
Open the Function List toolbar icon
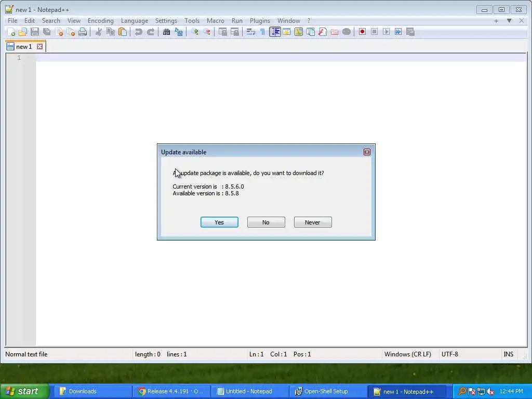coord(323,32)
